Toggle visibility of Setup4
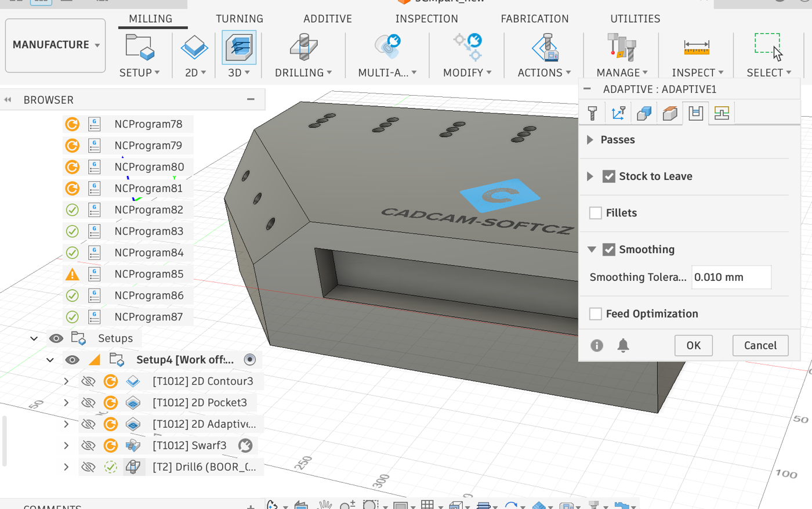 (72, 360)
